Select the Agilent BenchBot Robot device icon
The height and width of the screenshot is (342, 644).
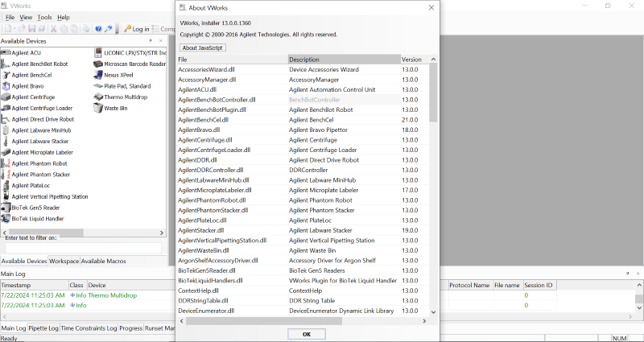point(6,64)
